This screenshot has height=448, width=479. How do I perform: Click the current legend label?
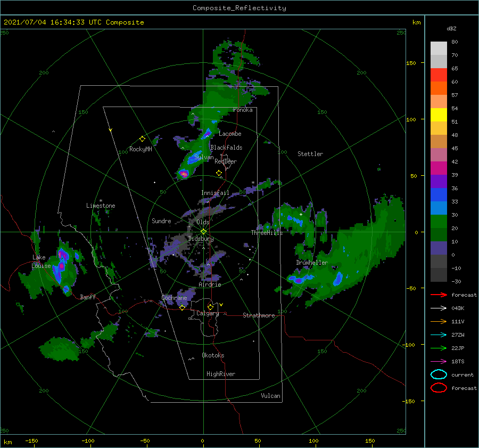(463, 374)
